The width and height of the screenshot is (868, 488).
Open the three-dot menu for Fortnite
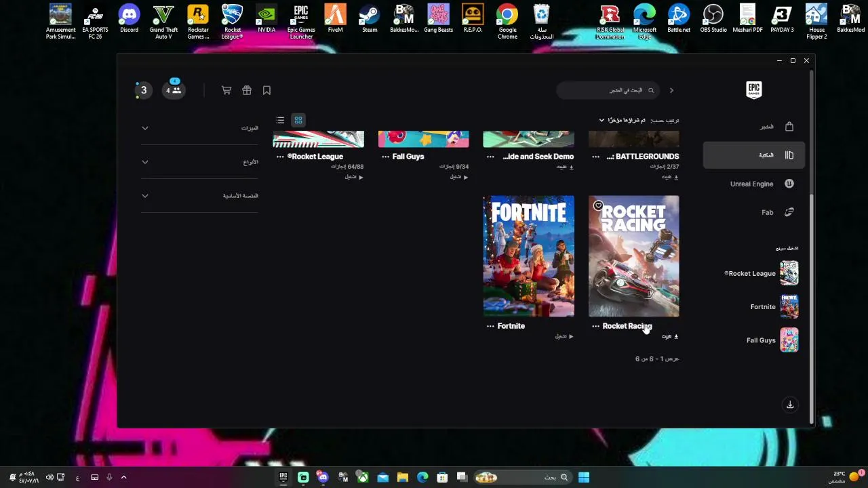[490, 326]
